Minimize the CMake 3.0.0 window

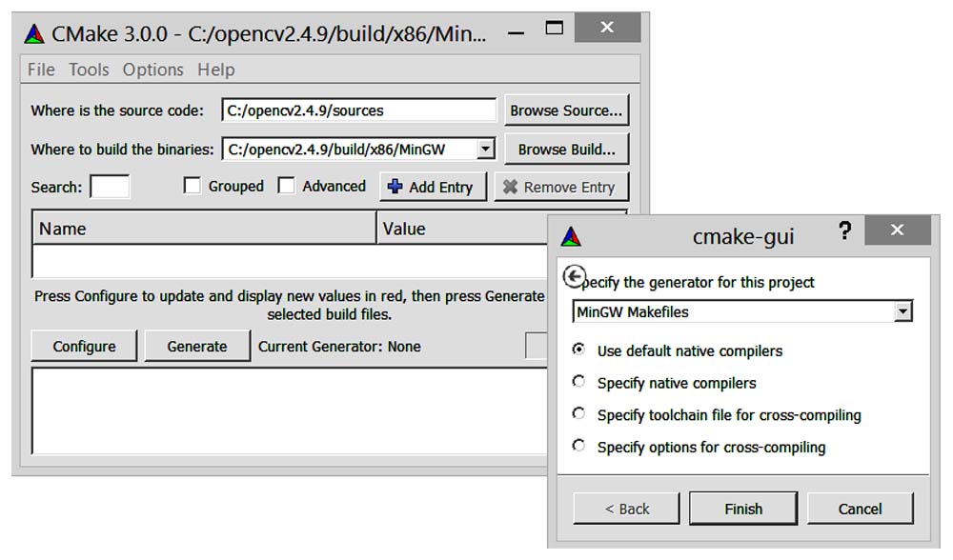(516, 33)
